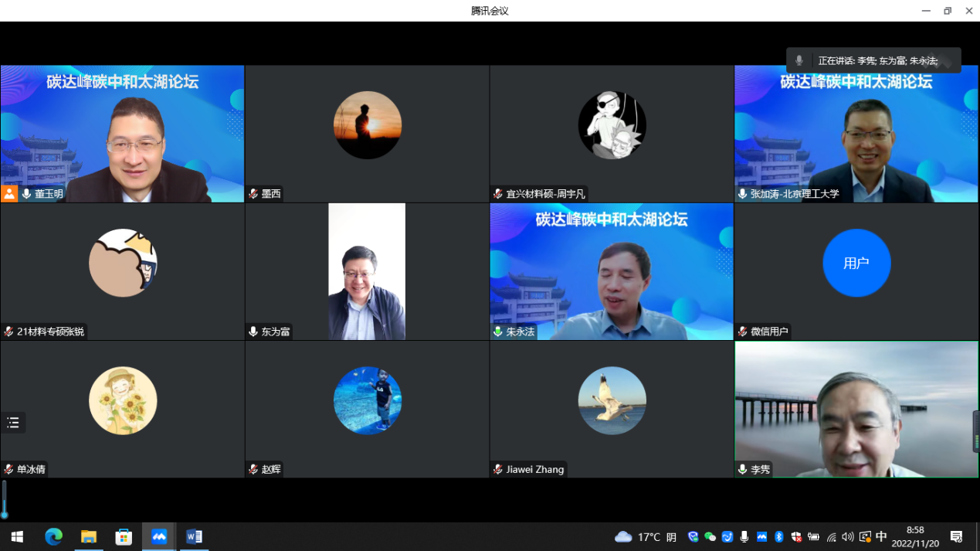Image resolution: width=980 pixels, height=551 pixels.
Task: Click the orange host icon beside 董玉明
Action: (x=9, y=194)
